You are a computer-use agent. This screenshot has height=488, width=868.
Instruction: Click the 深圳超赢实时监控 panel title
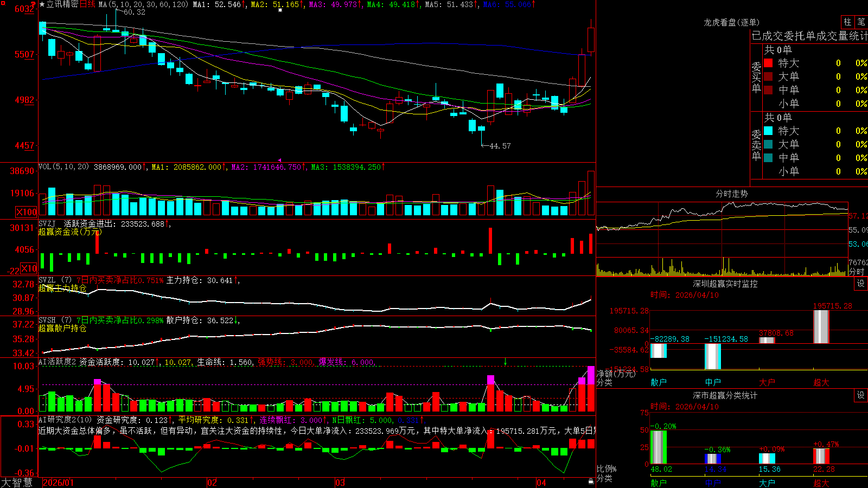[x=725, y=284]
